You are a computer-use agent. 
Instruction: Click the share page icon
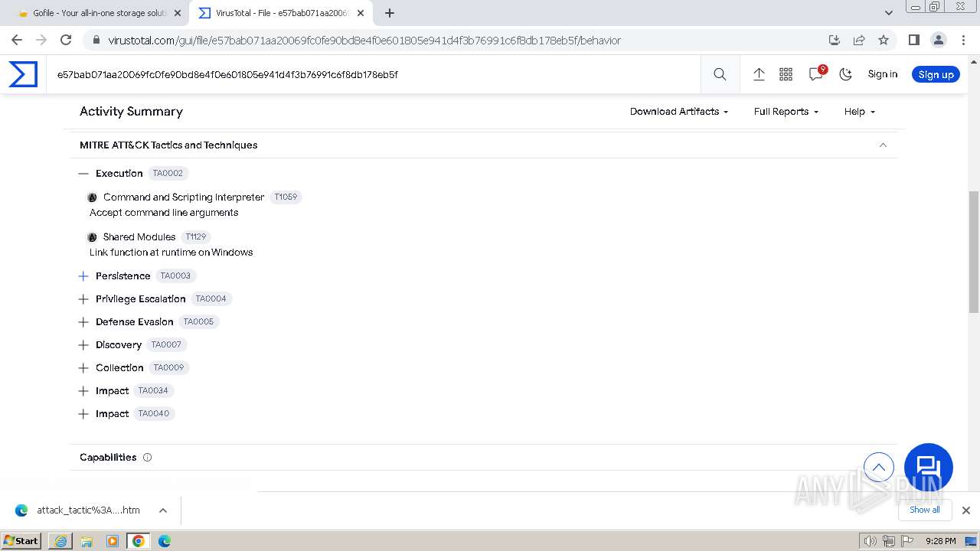(859, 40)
